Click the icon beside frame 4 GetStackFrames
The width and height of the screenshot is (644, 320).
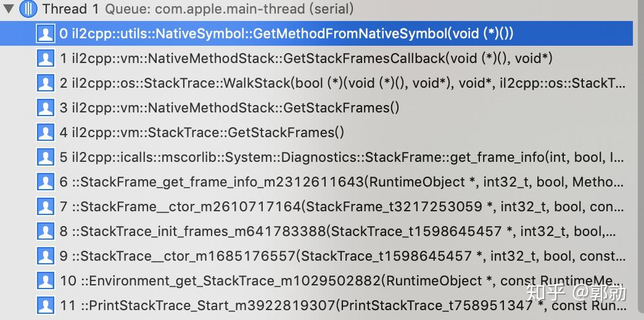pos(46,133)
